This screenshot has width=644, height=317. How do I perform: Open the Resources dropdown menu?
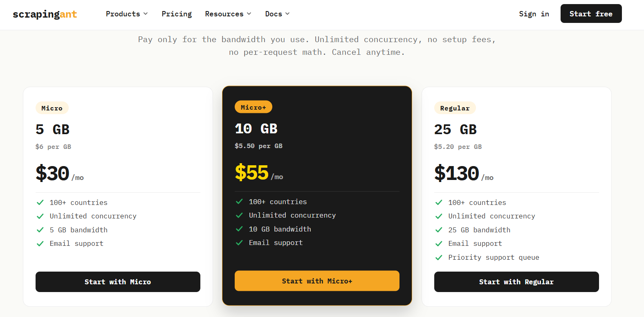coord(228,14)
